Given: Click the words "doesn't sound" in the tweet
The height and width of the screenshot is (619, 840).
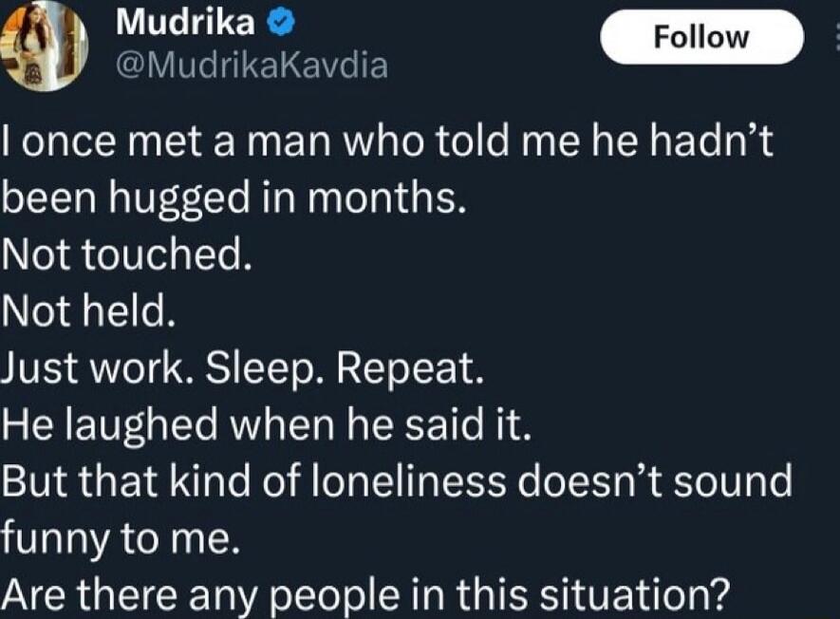Looking at the screenshot, I should point(655,481).
